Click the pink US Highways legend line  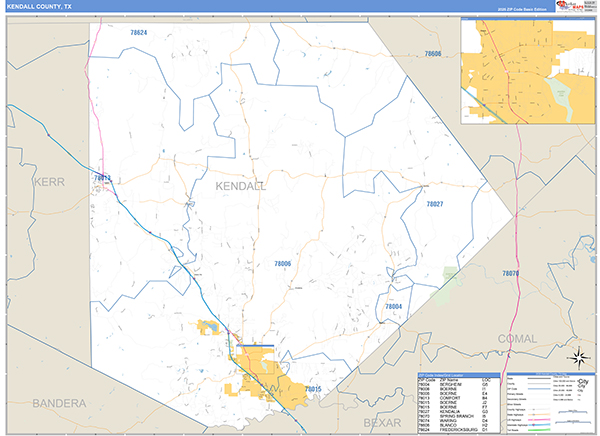[x=539, y=420]
